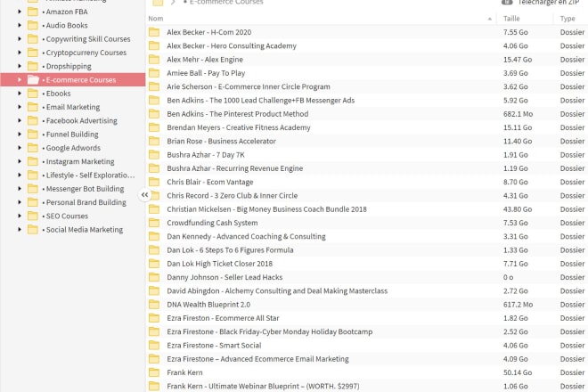Click the folder icon beside Audio Books

pyautogui.click(x=33, y=26)
